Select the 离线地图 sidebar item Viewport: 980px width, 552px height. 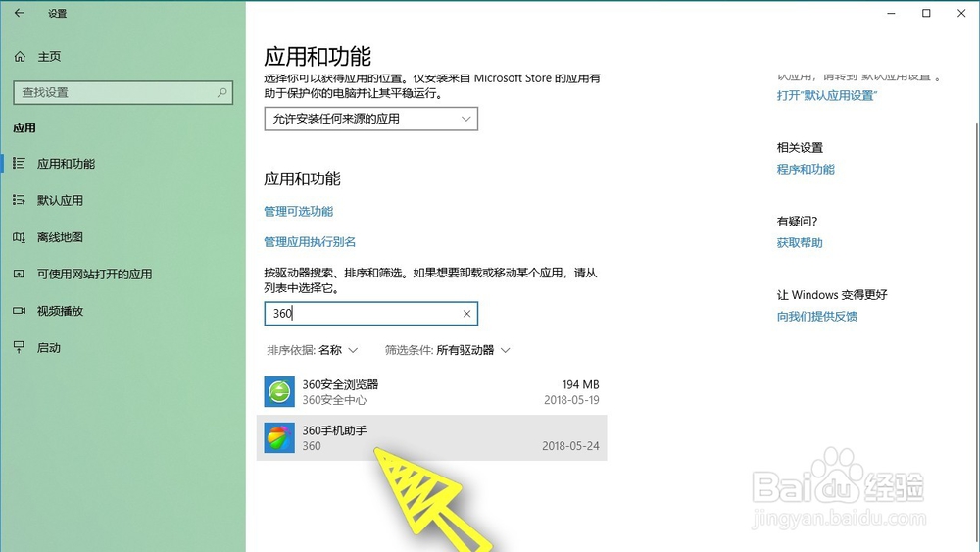pyautogui.click(x=122, y=237)
